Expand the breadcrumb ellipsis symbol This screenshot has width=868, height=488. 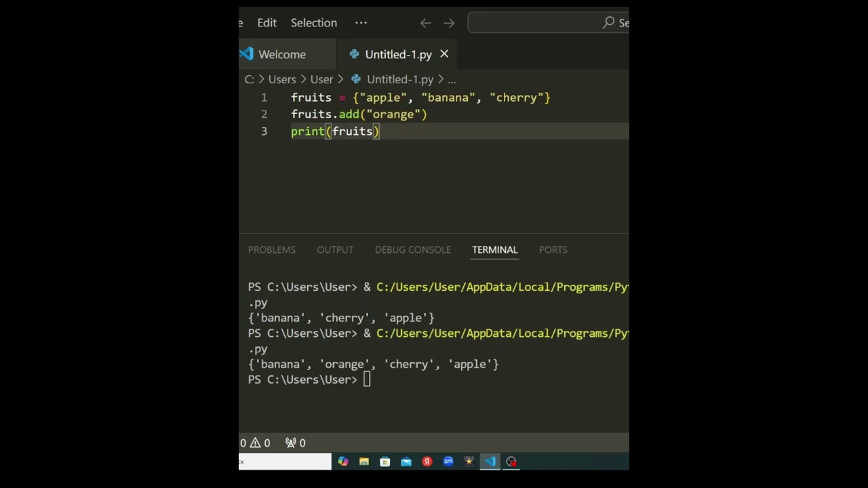(452, 79)
